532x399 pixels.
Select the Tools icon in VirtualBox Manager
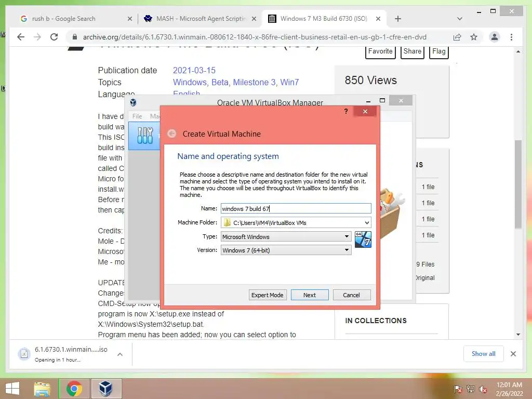[x=145, y=135]
